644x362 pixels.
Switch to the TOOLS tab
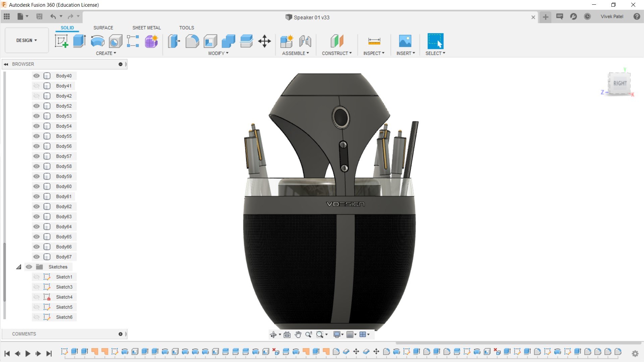pyautogui.click(x=186, y=28)
